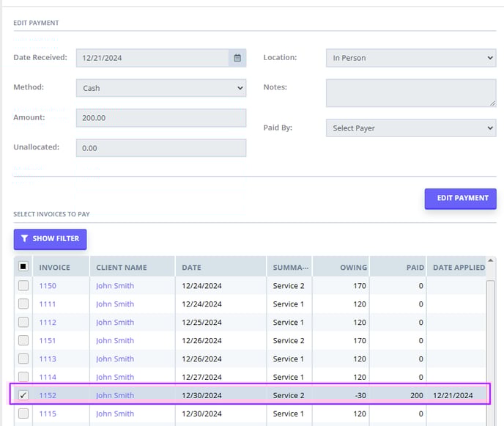Click the Paid value 0 for invoice 1111

[x=420, y=304]
